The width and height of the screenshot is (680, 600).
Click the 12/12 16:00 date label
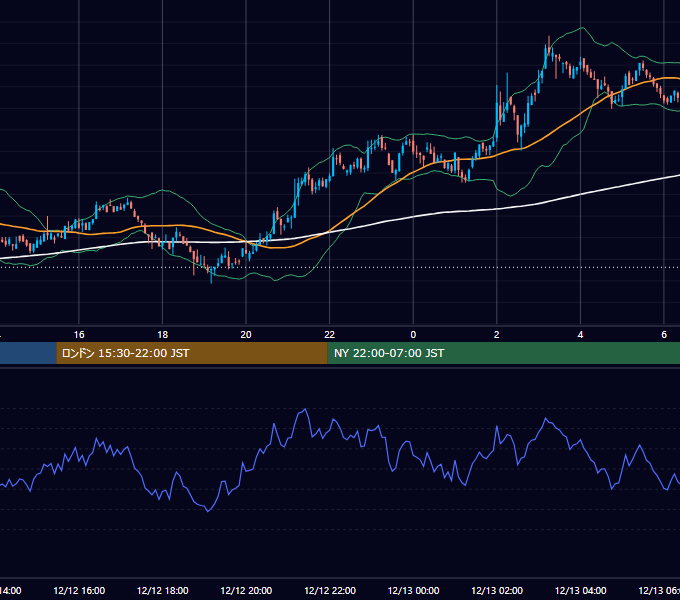[79, 590]
